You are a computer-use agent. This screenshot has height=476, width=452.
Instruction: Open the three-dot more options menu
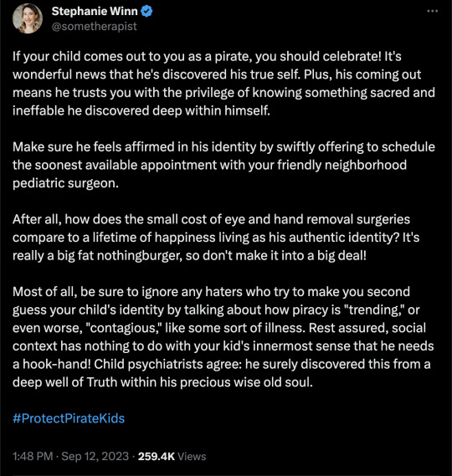[432, 11]
